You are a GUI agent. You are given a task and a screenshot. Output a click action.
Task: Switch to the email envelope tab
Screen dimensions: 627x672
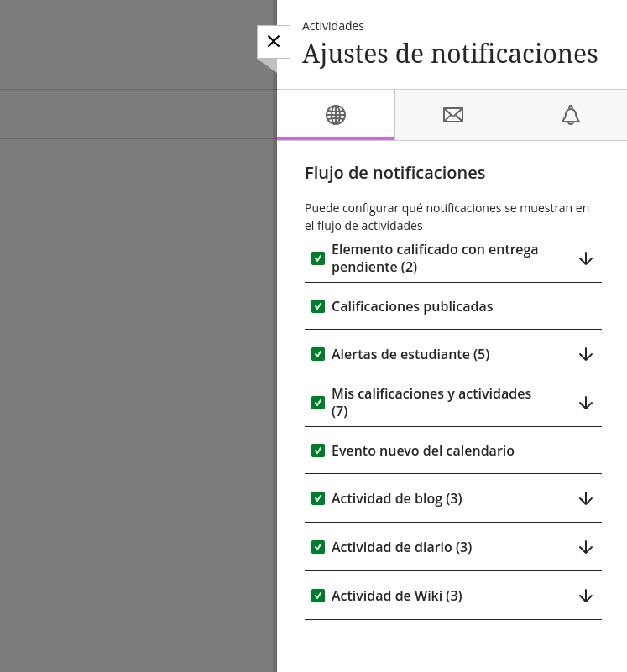pyautogui.click(x=453, y=115)
